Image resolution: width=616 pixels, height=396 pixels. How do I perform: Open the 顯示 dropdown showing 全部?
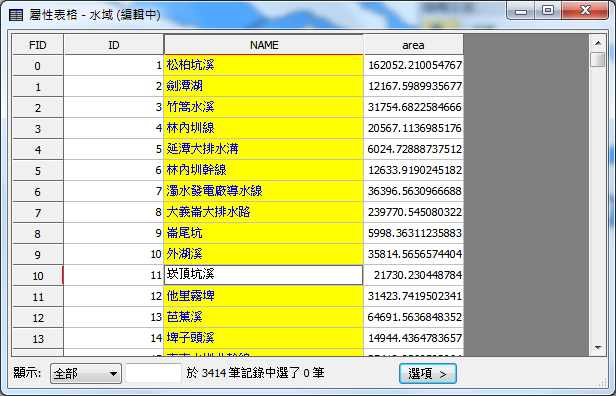(x=86, y=373)
